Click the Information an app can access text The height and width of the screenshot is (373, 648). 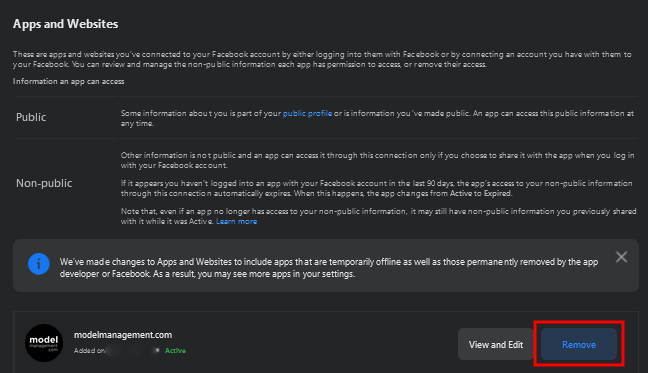(68, 81)
